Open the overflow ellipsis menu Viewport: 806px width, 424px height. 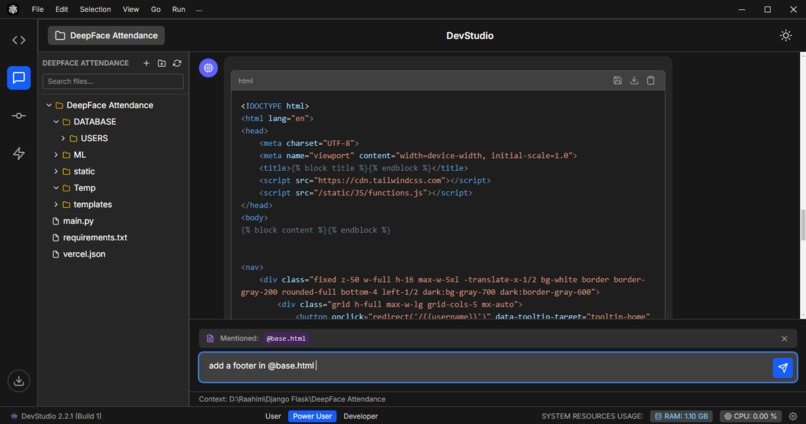(199, 9)
